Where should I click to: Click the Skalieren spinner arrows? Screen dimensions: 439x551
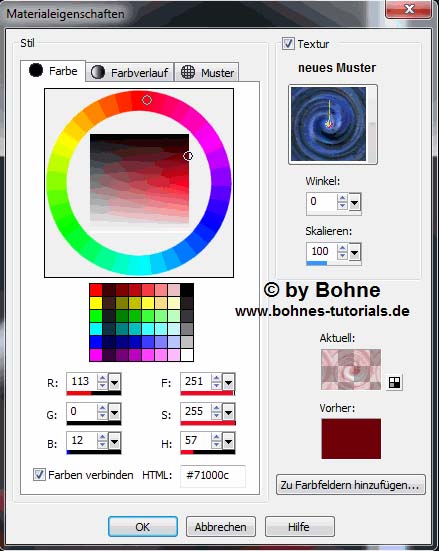(342, 252)
